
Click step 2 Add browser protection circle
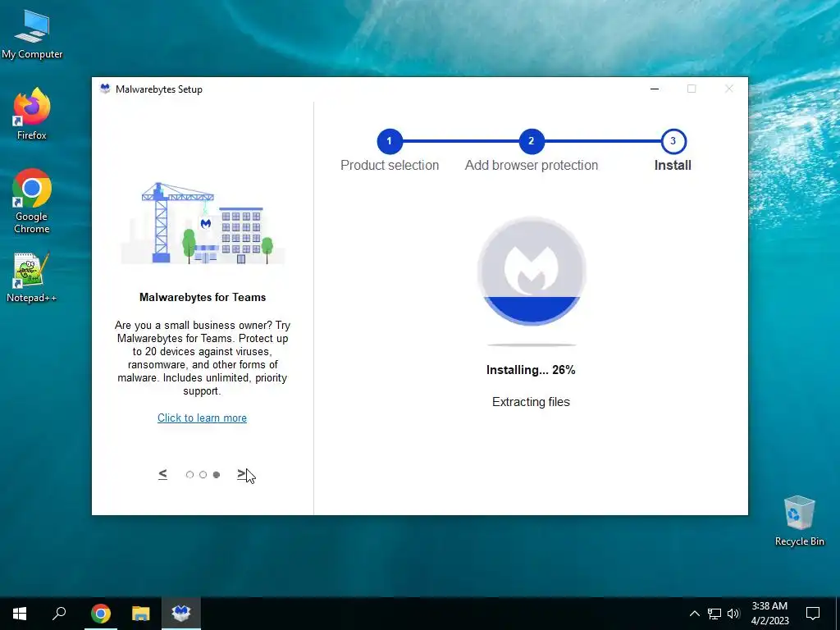[532, 141]
